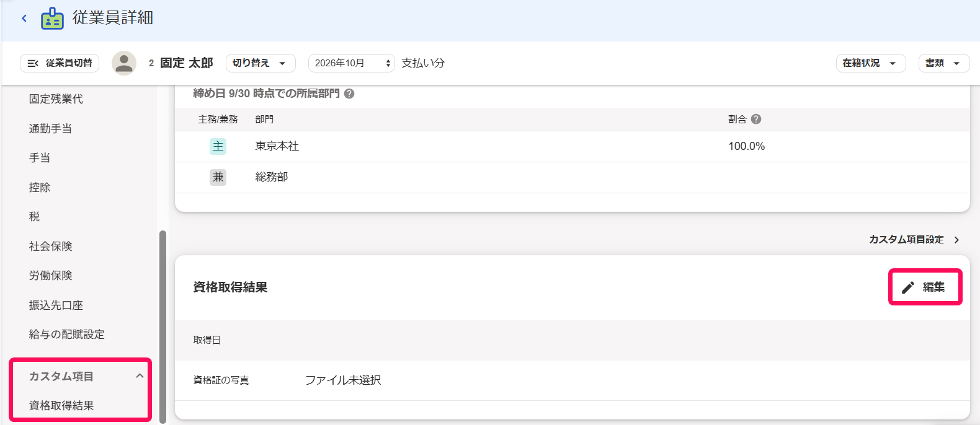
Task: Select 労働保険 in the sidebar
Action: [x=50, y=276]
